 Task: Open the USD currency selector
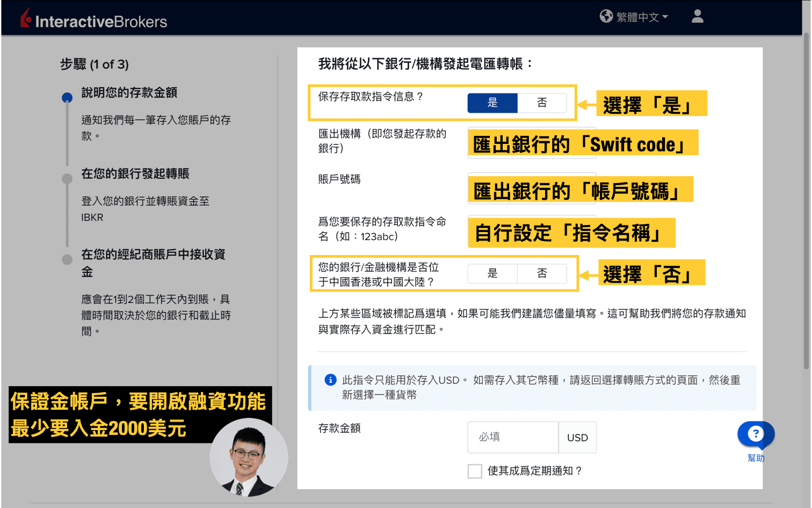point(577,437)
